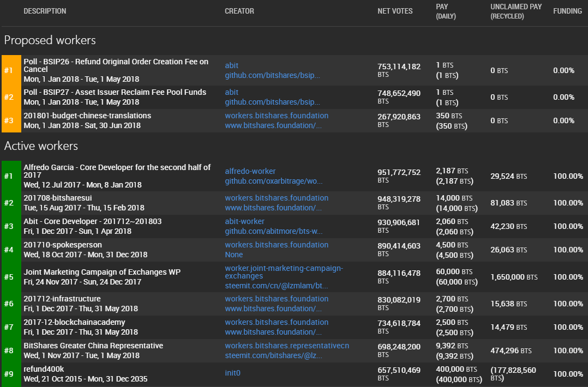Open the workers.bitshares.representativecn creator link
Viewport: 588px width, 387px height.
click(287, 346)
